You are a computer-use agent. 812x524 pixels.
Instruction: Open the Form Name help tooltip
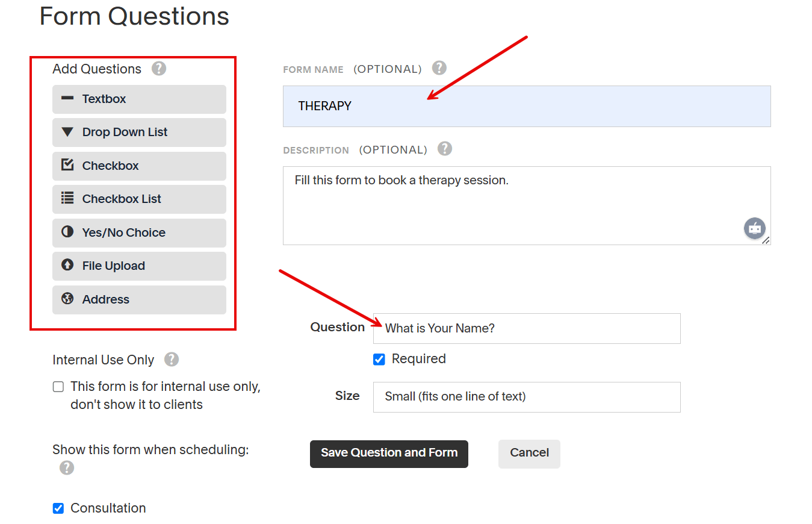[439, 67]
